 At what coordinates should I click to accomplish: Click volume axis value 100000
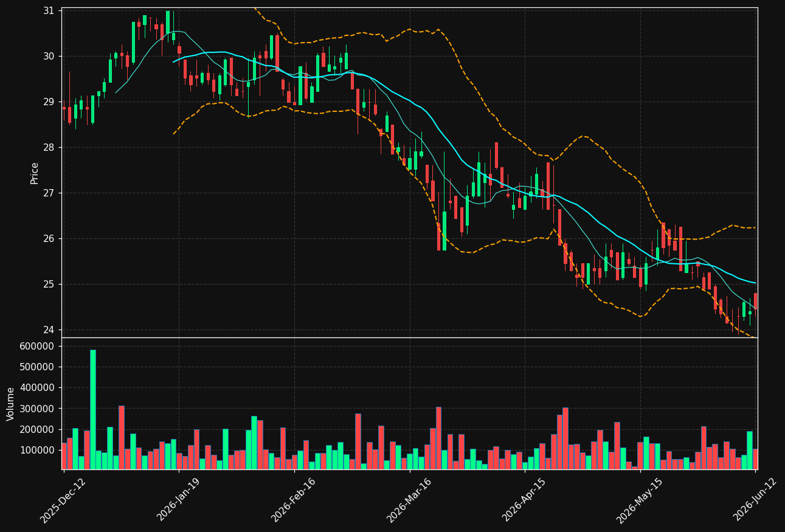(38, 451)
